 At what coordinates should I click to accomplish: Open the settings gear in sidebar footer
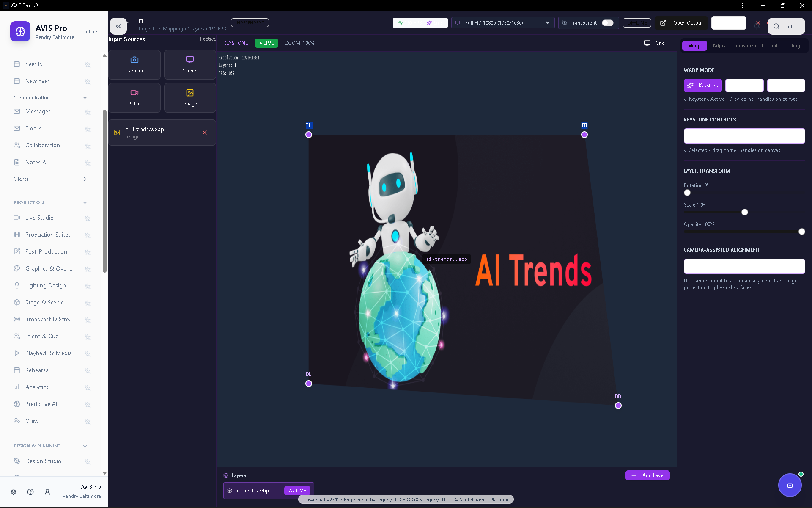pos(14,492)
